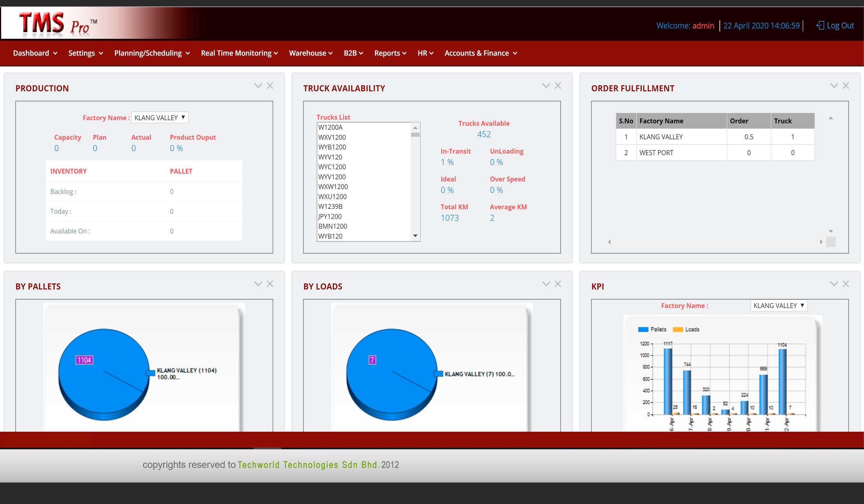The width and height of the screenshot is (864, 504).
Task: Select truck WXV1200 in Trucks List
Action: pos(332,137)
